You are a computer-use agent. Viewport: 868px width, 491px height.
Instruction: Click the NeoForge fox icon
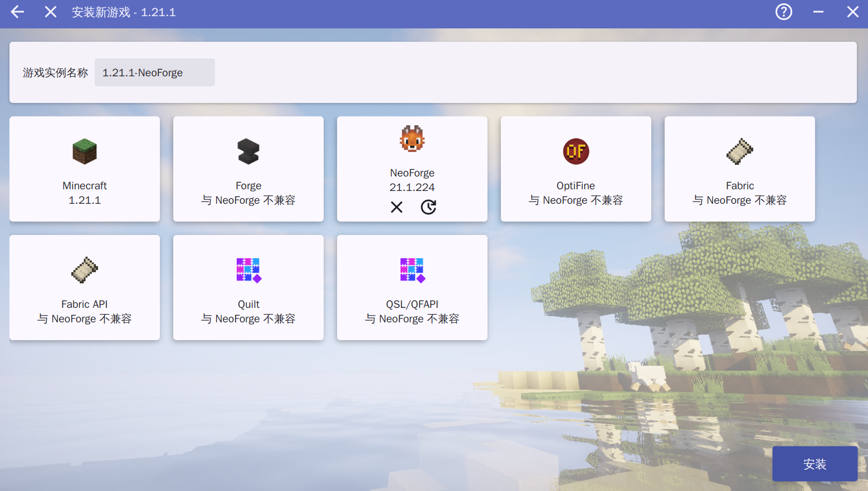pyautogui.click(x=412, y=139)
